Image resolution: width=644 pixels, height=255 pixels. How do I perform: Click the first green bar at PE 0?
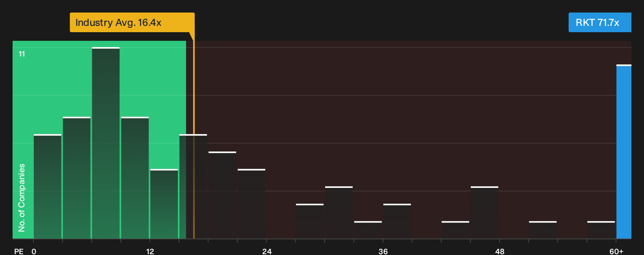tap(48, 186)
